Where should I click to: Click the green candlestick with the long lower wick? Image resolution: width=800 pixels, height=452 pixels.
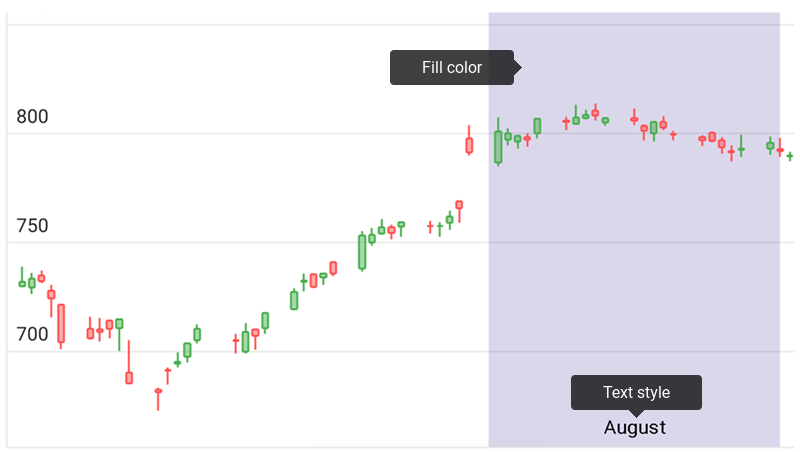tap(119, 325)
